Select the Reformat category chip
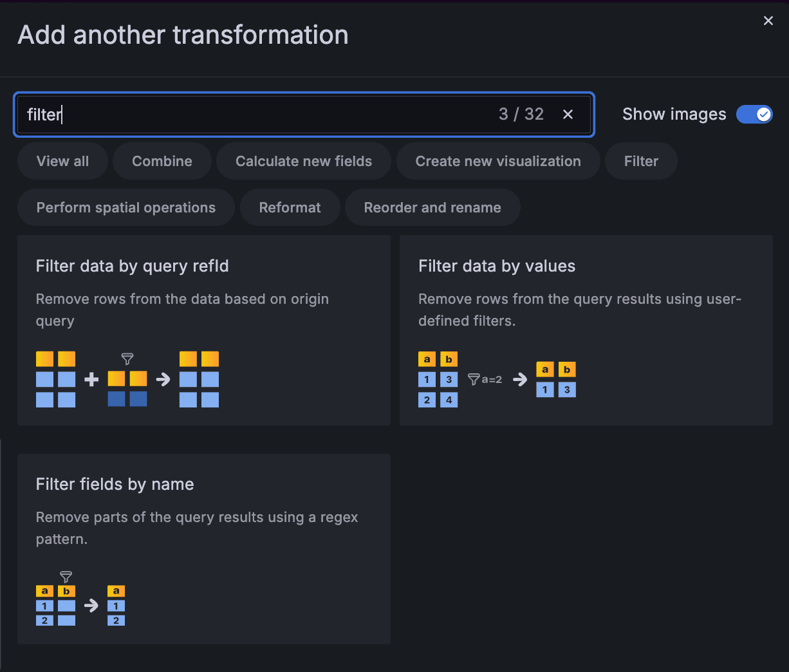789x672 pixels. 290,207
